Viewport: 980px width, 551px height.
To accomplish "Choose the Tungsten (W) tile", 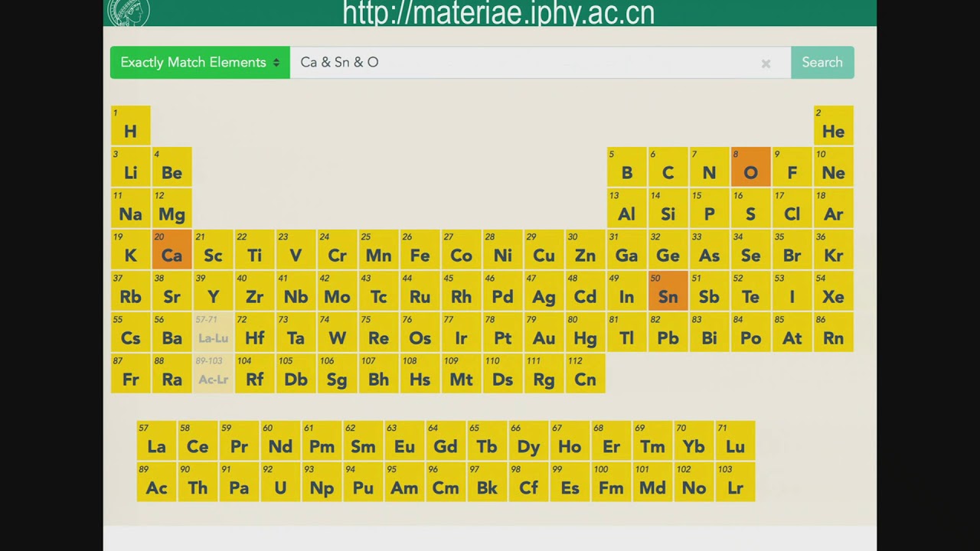I will (x=338, y=332).
